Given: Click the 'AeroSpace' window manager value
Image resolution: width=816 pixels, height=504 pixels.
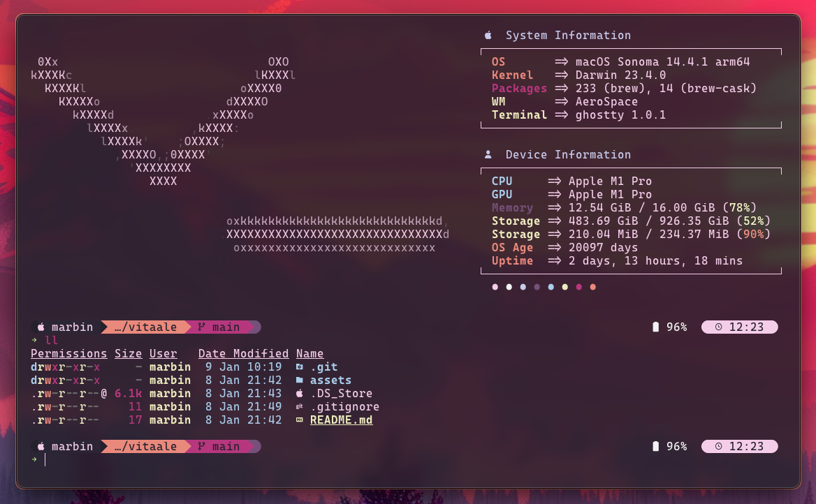Looking at the screenshot, I should click(x=606, y=101).
